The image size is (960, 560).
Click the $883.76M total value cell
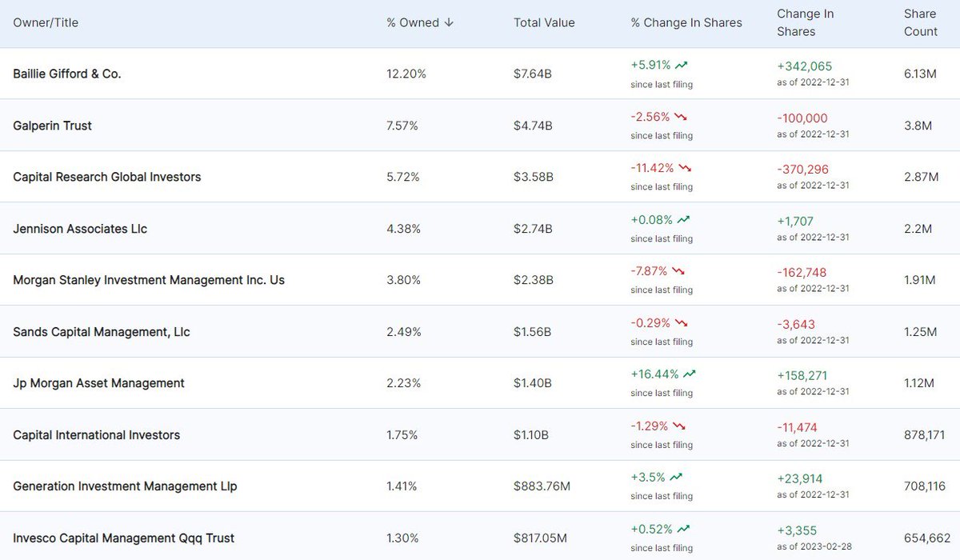tap(542, 486)
